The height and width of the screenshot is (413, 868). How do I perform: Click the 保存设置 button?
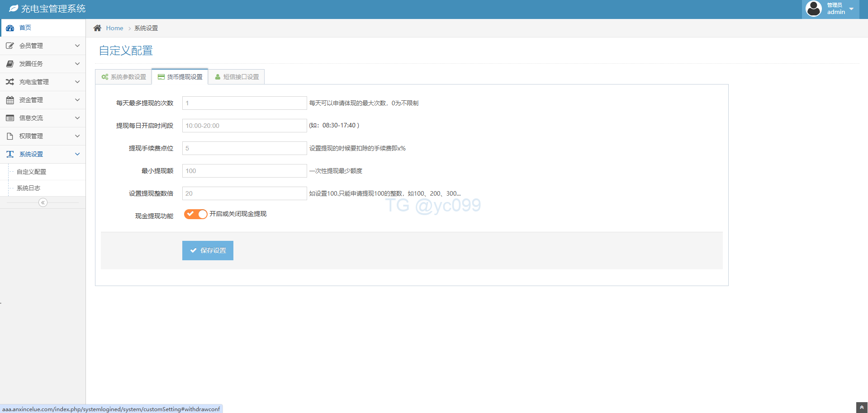point(208,250)
